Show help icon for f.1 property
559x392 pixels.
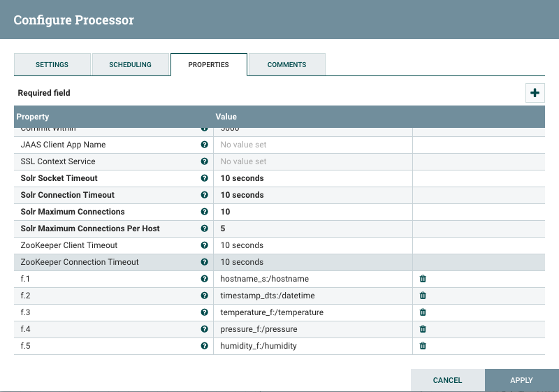coord(204,278)
